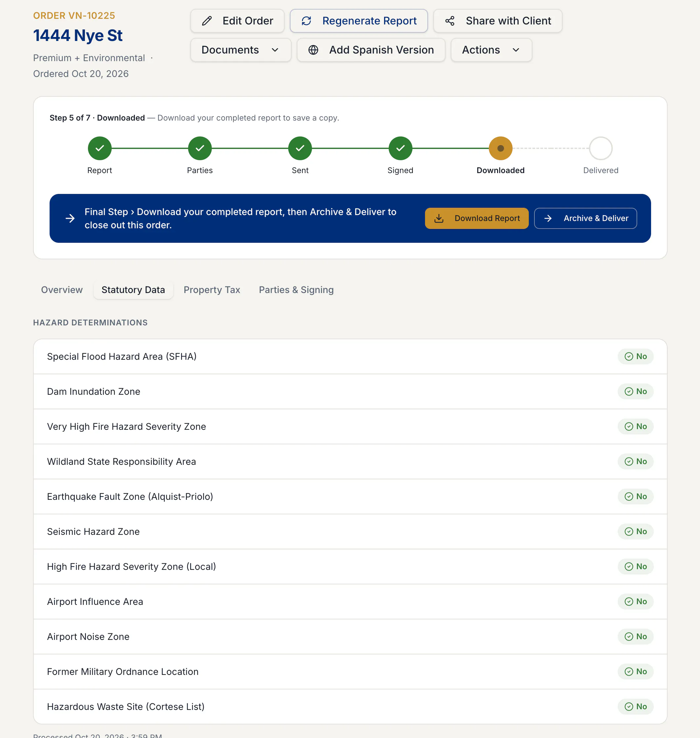Click Add Spanish Version button
This screenshot has height=738, width=700.
pyautogui.click(x=371, y=50)
